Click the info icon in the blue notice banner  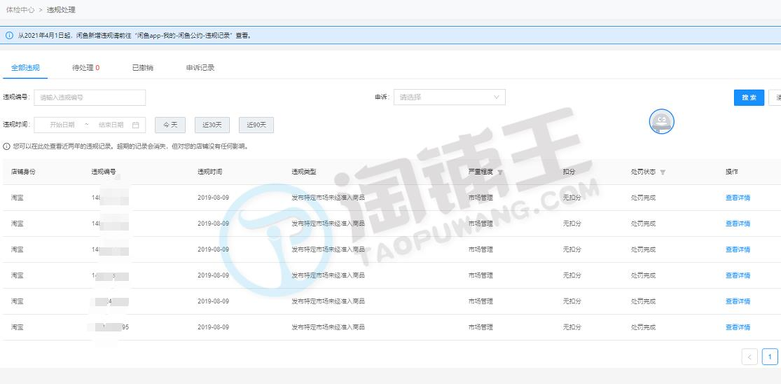(9, 35)
